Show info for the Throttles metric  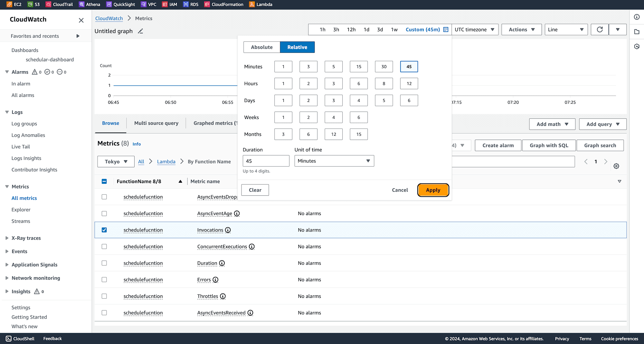(x=223, y=296)
